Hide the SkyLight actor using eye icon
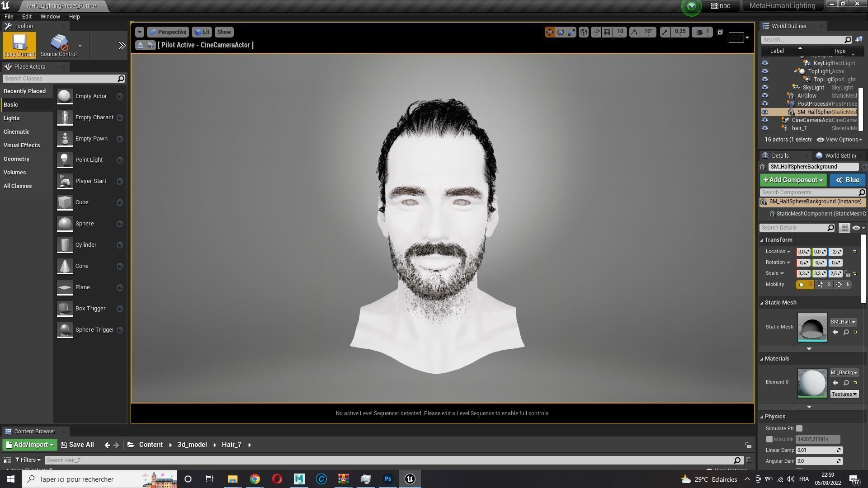 point(764,88)
